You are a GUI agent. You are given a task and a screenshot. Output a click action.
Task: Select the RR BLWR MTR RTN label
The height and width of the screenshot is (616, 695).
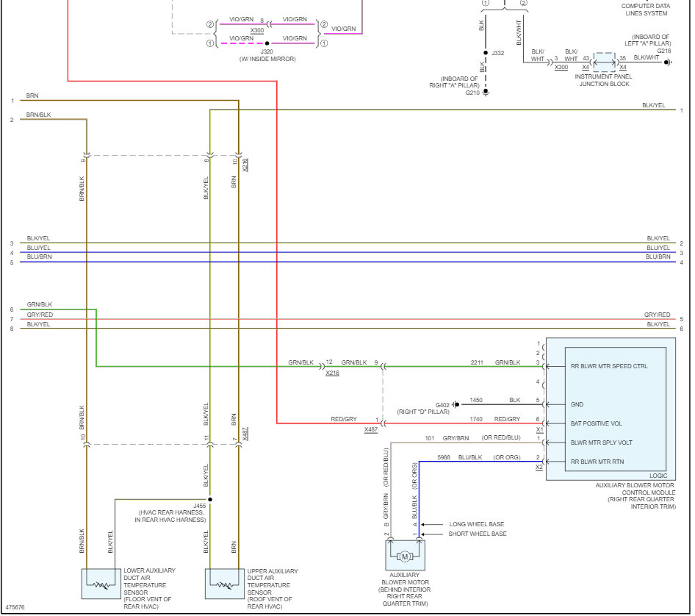(x=597, y=462)
